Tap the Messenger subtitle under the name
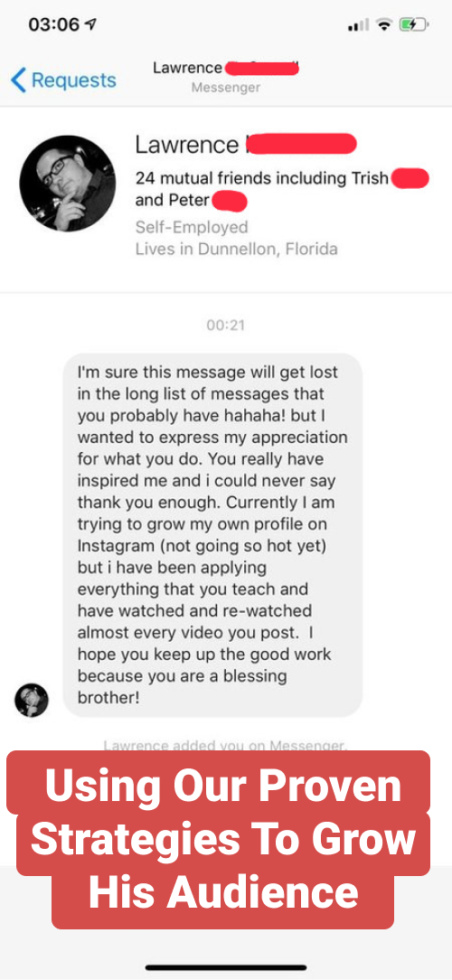 [x=226, y=88]
